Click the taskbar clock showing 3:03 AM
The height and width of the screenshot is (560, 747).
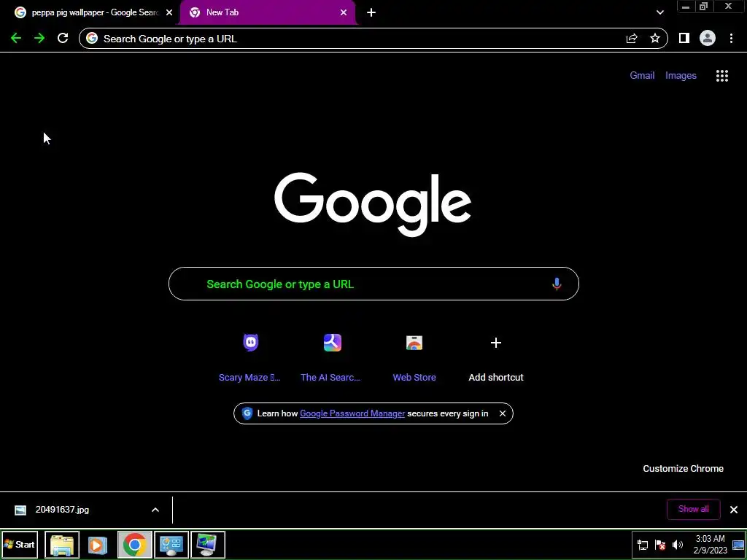coord(710,545)
